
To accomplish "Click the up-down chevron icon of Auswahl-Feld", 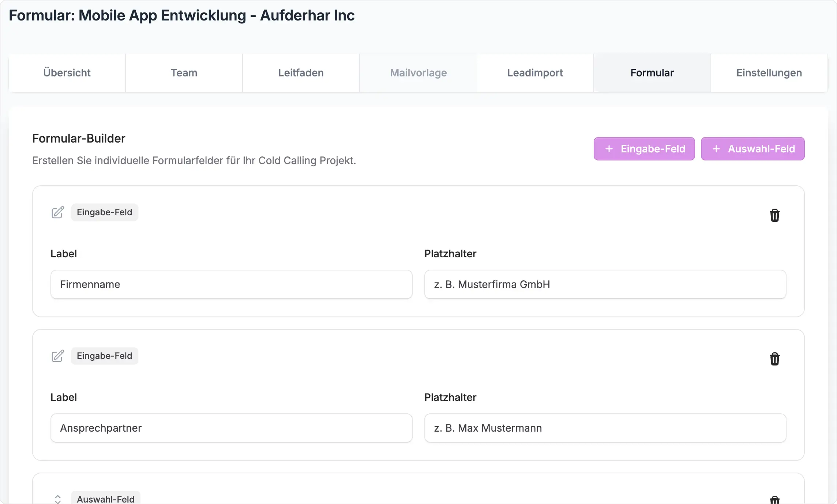I will coord(58,499).
